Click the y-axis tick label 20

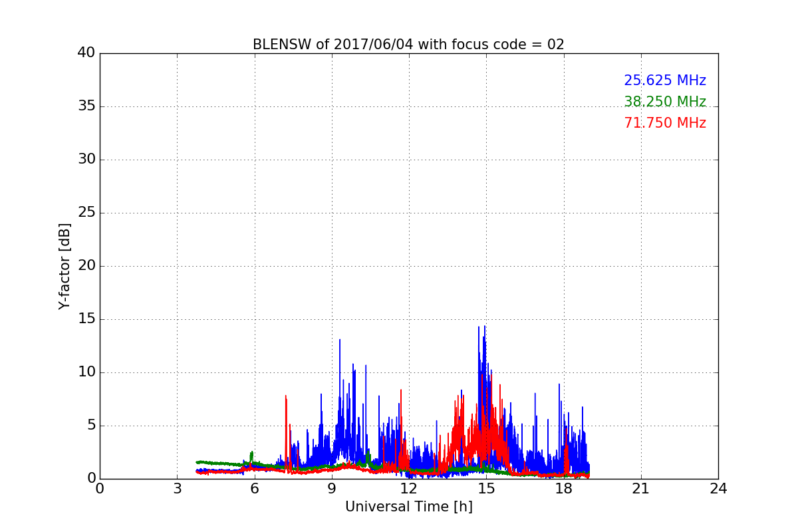coord(86,266)
